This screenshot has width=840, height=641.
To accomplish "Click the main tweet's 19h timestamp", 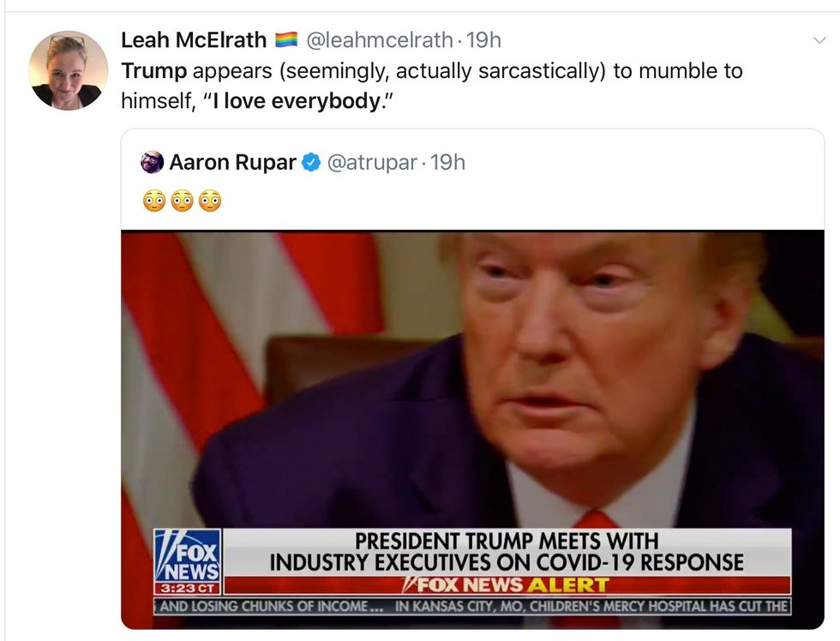I will (x=484, y=40).
